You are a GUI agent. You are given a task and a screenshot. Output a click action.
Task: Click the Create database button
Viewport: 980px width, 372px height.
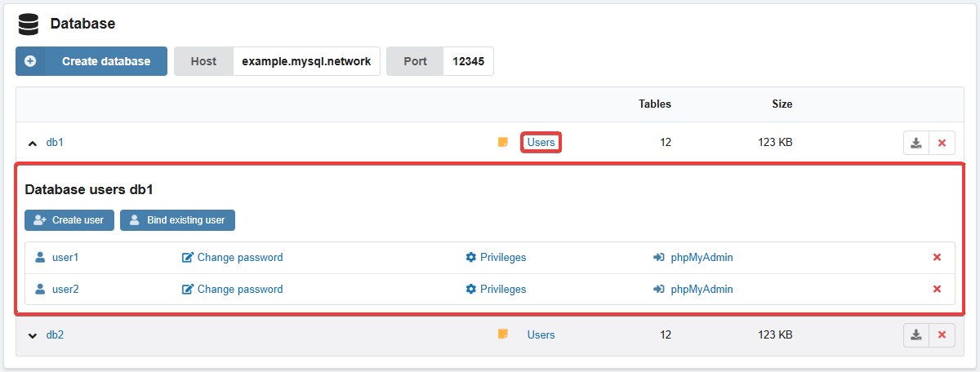coord(91,61)
